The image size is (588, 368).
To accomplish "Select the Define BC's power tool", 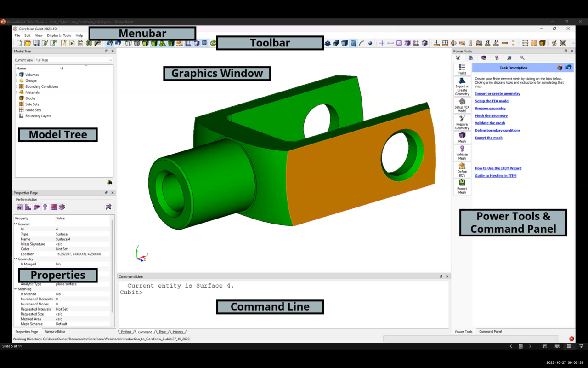I will point(462,170).
